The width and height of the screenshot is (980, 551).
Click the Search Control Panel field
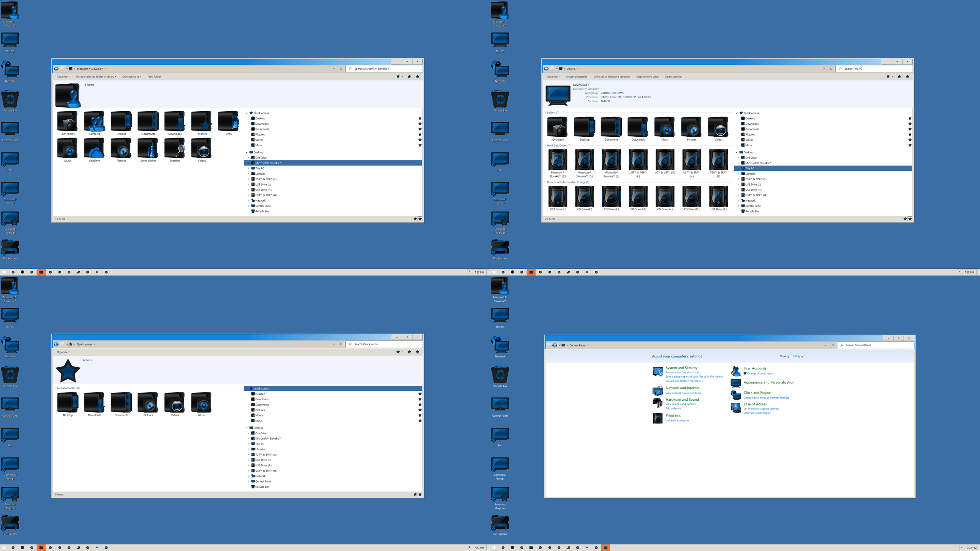(875, 345)
